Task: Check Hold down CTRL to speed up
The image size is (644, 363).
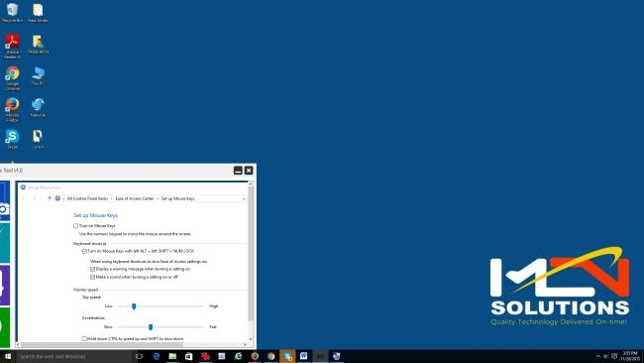Action: pyautogui.click(x=84, y=339)
